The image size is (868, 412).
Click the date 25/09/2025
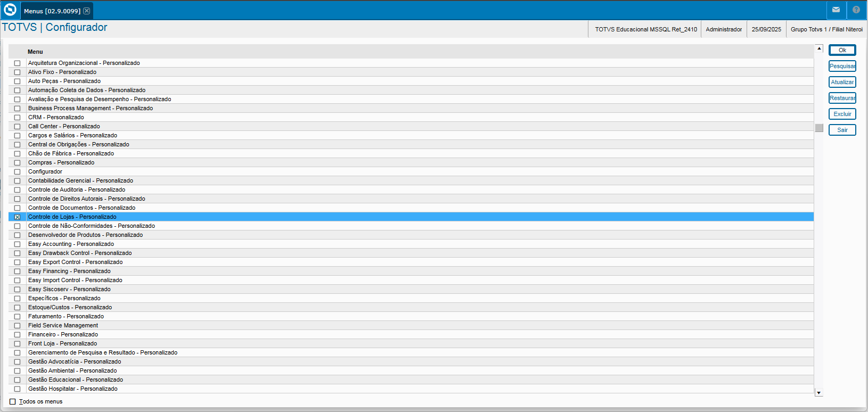pos(766,29)
